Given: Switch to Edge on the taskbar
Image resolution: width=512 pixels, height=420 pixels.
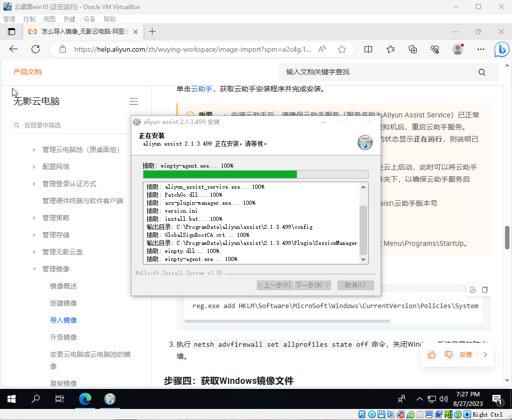Looking at the screenshot, I should click(x=85, y=399).
